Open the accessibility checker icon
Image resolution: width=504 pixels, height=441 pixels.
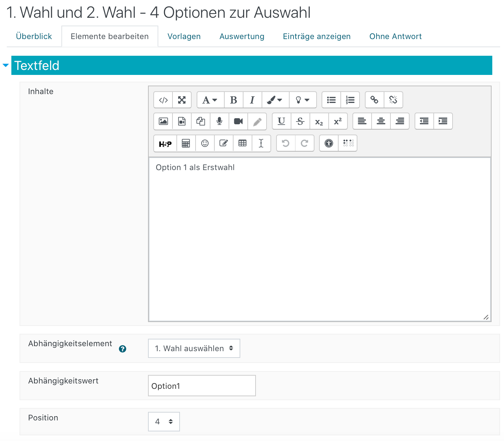coord(329,143)
